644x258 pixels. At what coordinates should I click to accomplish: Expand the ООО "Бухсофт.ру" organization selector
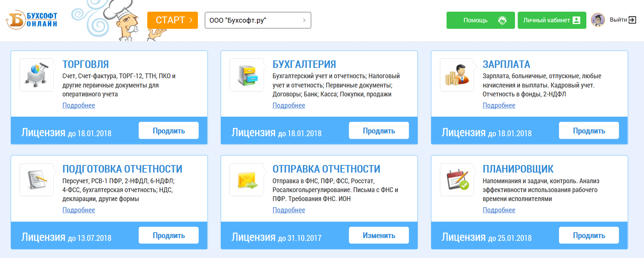[x=258, y=20]
